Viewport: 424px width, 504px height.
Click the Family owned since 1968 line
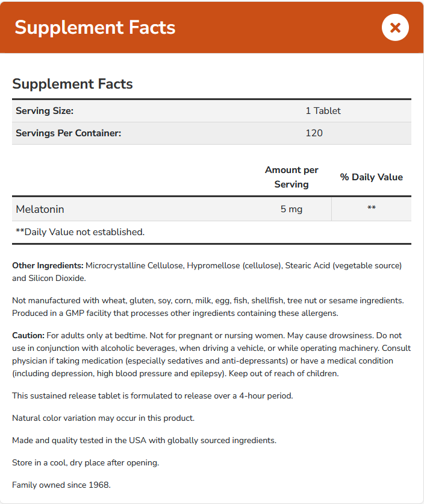(x=61, y=485)
